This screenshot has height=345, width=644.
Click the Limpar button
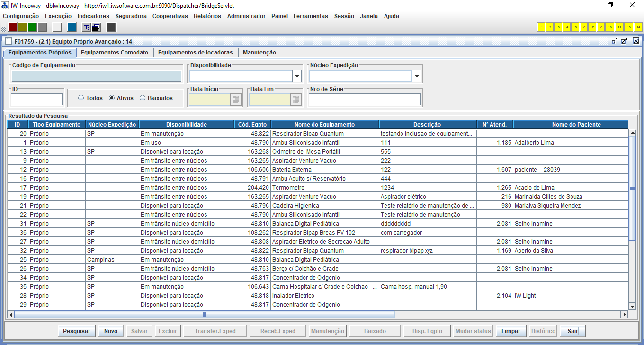pyautogui.click(x=511, y=331)
